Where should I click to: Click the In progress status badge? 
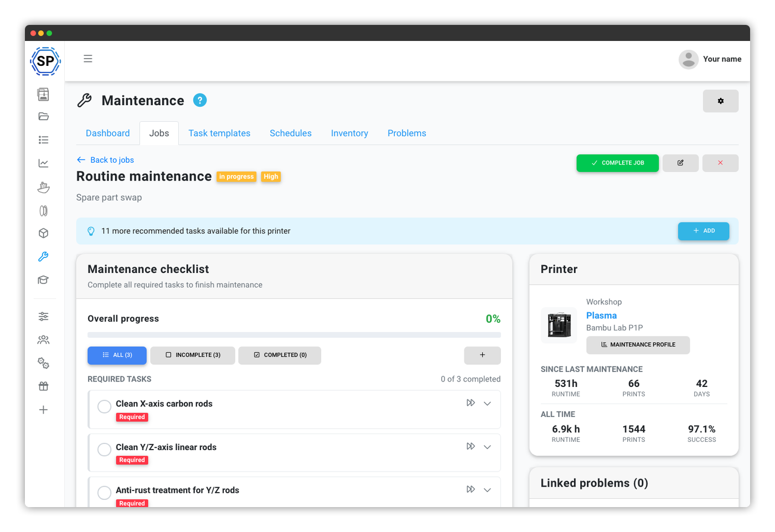point(236,177)
